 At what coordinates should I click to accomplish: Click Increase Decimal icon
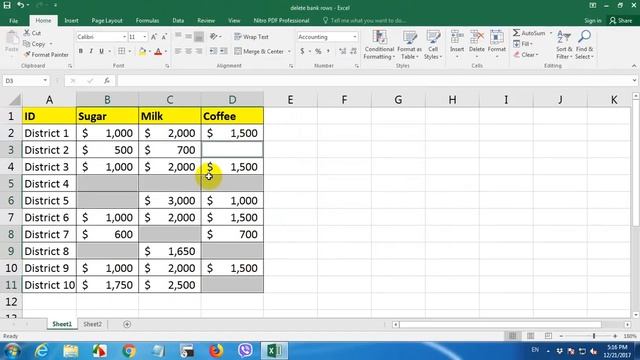point(342,51)
